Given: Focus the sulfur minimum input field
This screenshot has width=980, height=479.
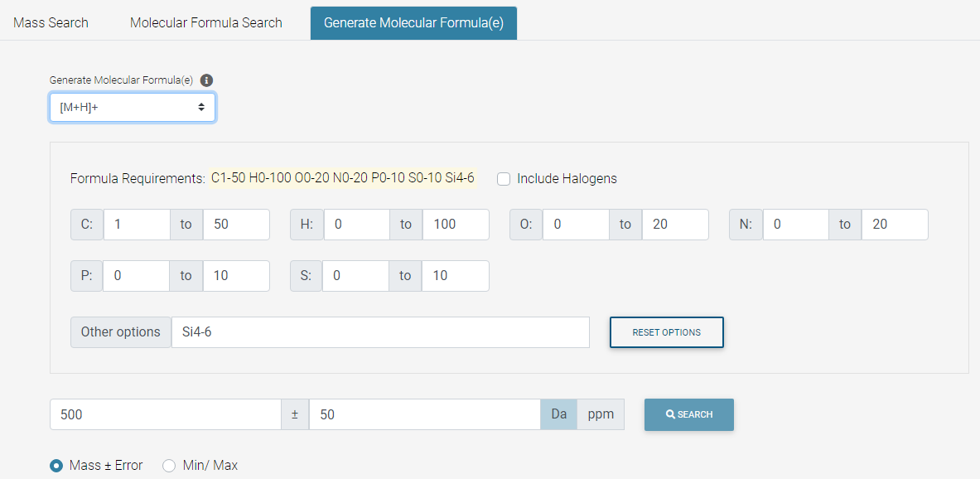Looking at the screenshot, I should [356, 276].
